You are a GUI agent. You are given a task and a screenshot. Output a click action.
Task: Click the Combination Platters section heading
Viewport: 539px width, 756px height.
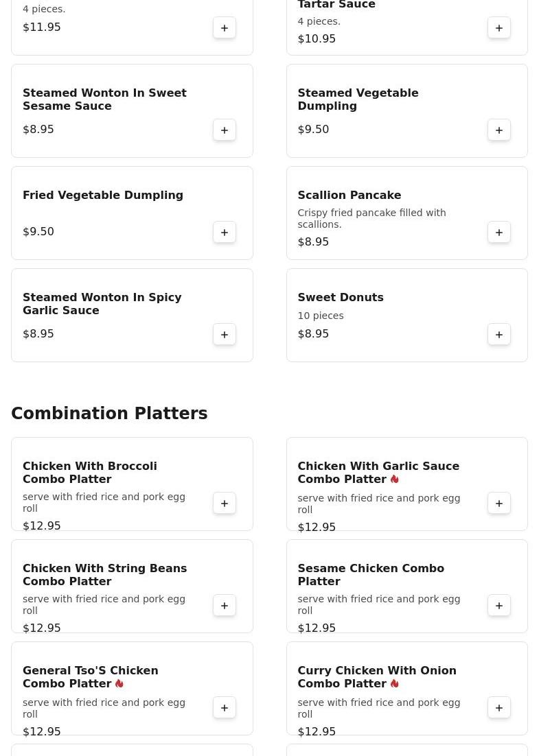click(x=109, y=414)
